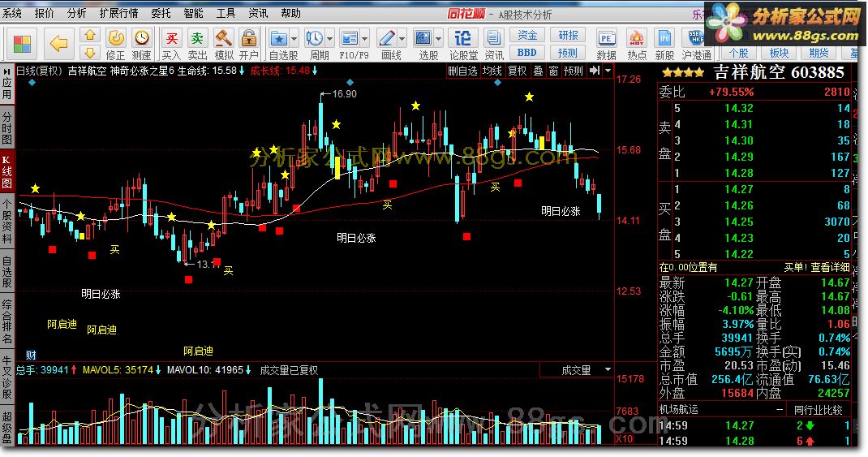Toggle the 窗 window option
The width and height of the screenshot is (868, 457).
pos(553,71)
